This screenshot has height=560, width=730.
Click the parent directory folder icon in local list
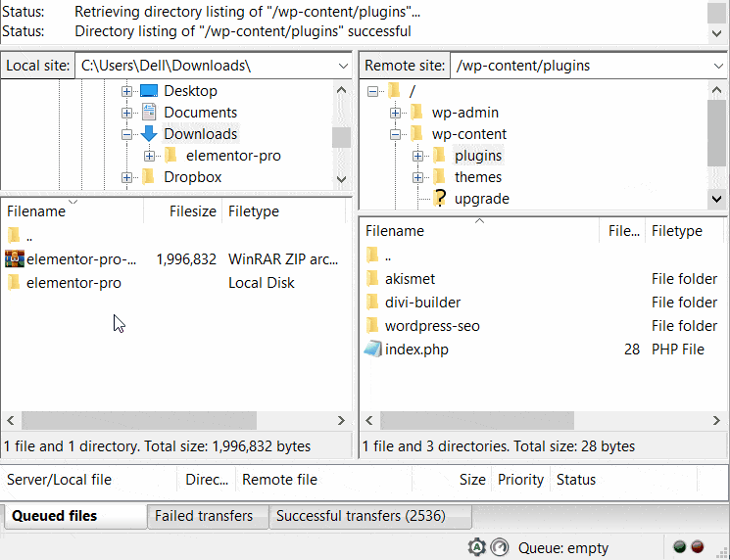coord(14,235)
